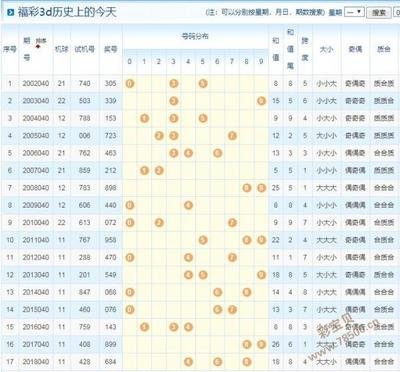This screenshot has width=400, height=372.
Task: Select issue number 2005040
Action: (36, 136)
